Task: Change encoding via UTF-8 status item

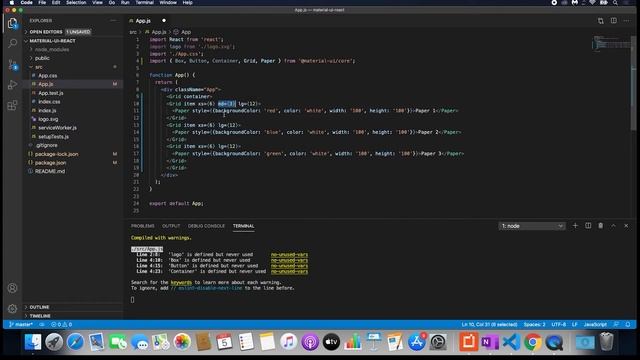Action: pyautogui.click(x=559, y=324)
